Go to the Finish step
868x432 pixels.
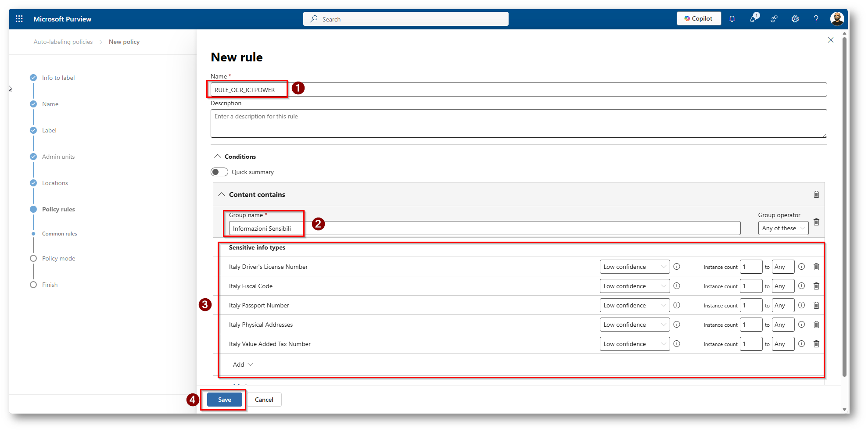tap(50, 285)
